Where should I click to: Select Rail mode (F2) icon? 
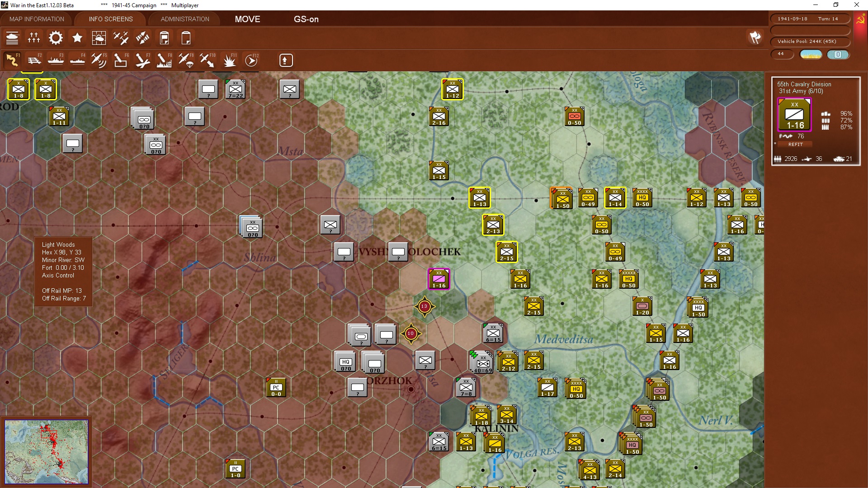pos(34,60)
